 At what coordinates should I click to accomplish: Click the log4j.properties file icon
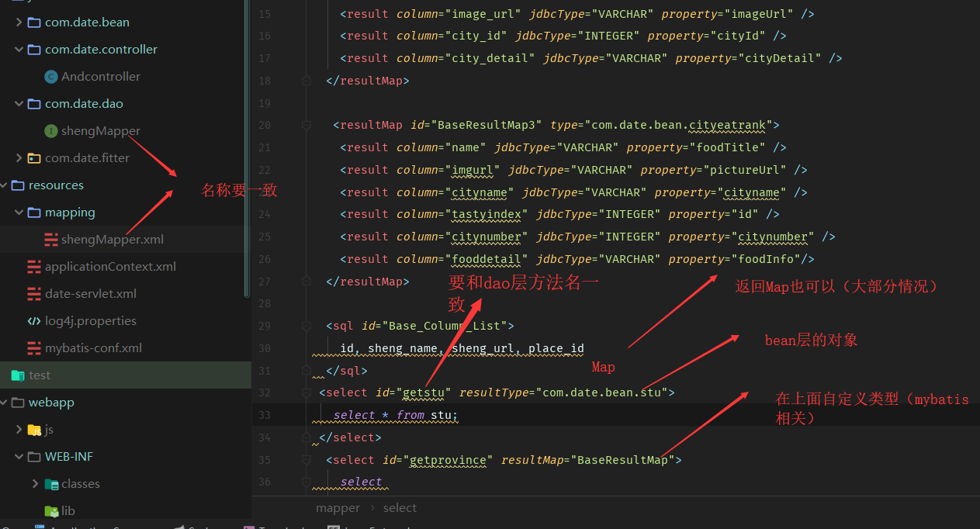(34, 321)
